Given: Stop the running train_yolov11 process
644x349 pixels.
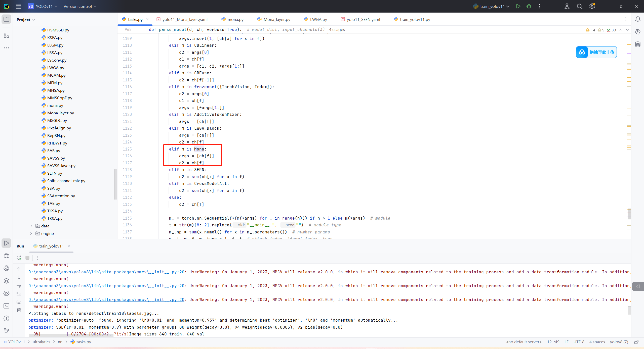Looking at the screenshot, I should 27,258.
